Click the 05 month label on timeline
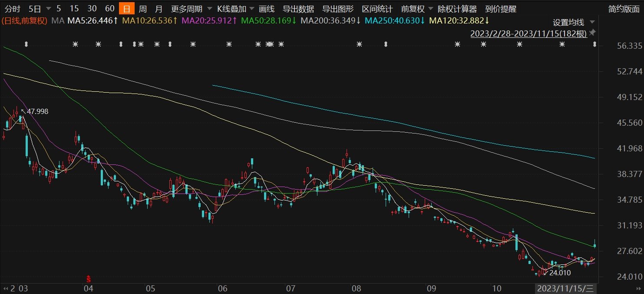 click(150, 288)
